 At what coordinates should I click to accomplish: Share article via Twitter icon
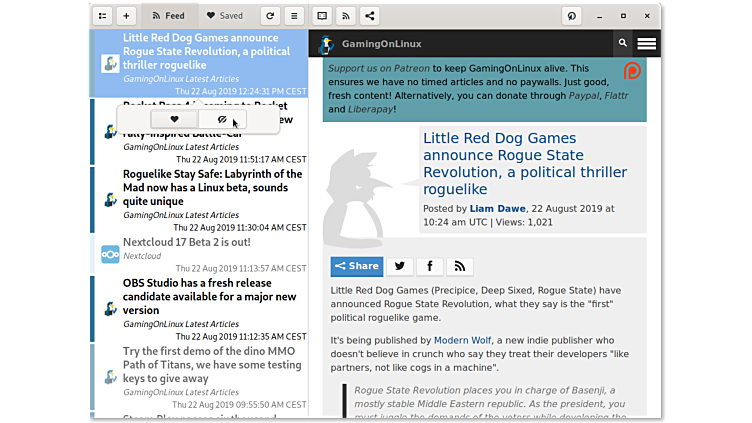[399, 266]
